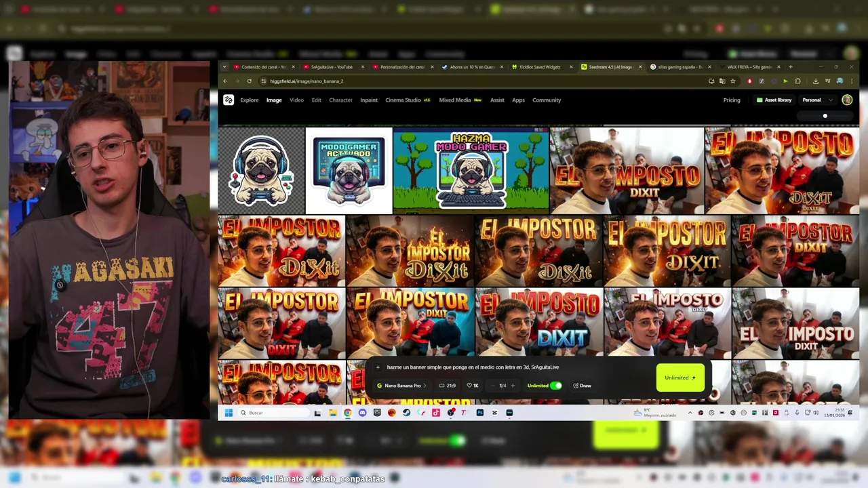This screenshot has height=488, width=868.
Task: Open Photoshop from the taskbar
Action: [x=480, y=413]
